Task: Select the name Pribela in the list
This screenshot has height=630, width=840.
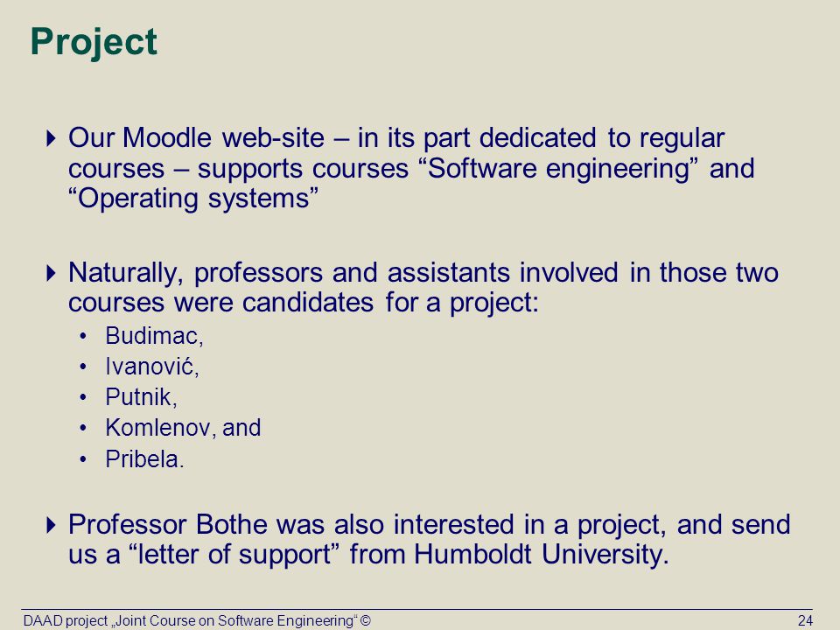Action: tap(144, 459)
